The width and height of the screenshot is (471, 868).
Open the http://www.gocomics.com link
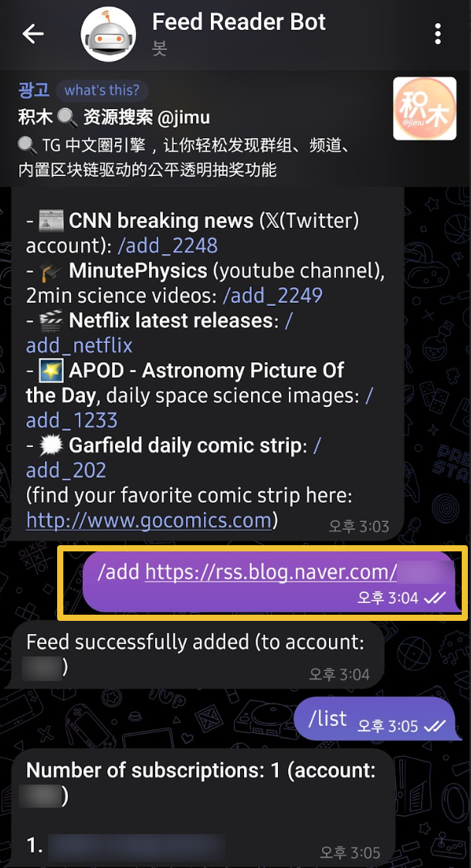click(149, 520)
